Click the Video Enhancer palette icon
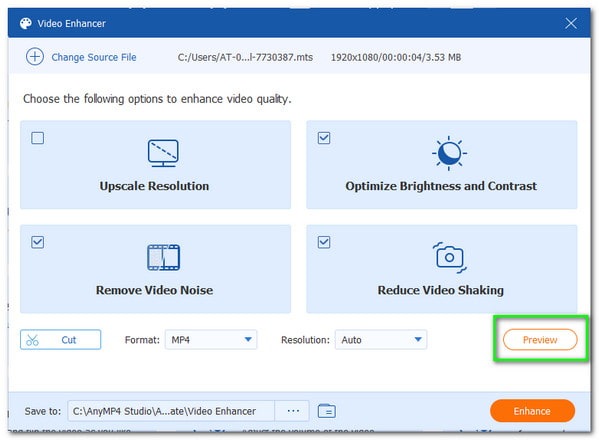 click(x=26, y=24)
